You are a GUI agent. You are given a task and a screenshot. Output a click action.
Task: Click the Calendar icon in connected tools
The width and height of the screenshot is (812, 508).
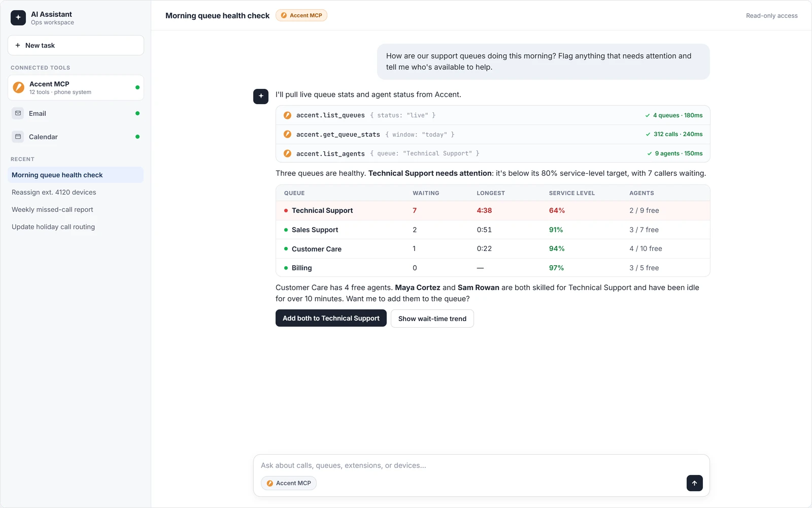pyautogui.click(x=18, y=137)
